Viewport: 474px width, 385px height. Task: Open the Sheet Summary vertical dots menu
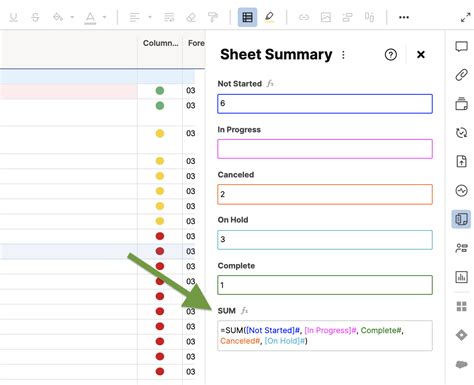[343, 55]
